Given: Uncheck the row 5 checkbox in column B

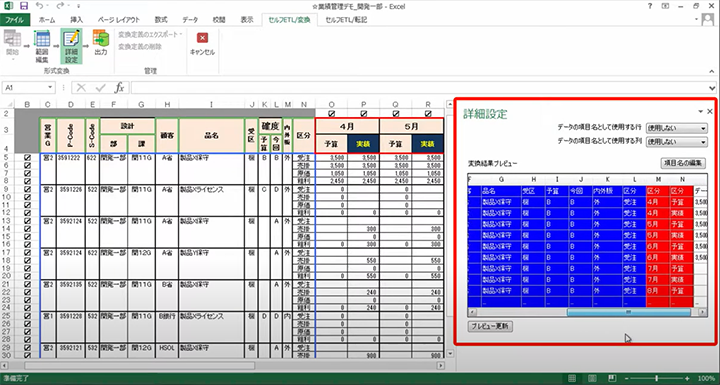Looking at the screenshot, I should (28, 158).
